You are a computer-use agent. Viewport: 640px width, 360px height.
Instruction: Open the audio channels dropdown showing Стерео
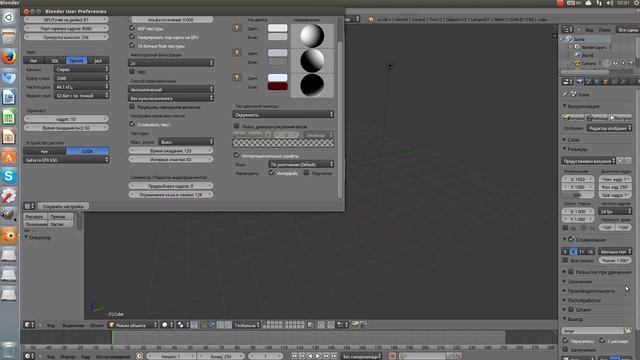81,69
